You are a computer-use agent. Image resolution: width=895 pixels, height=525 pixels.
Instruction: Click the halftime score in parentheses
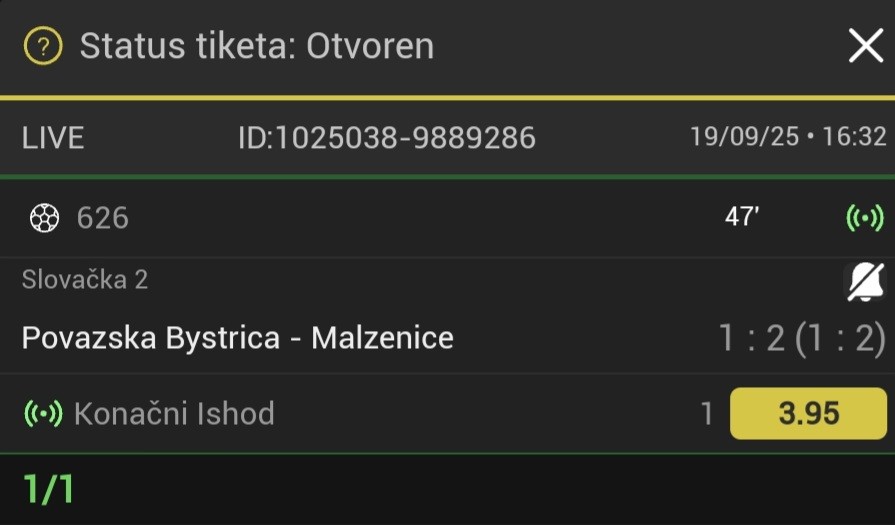tap(840, 339)
